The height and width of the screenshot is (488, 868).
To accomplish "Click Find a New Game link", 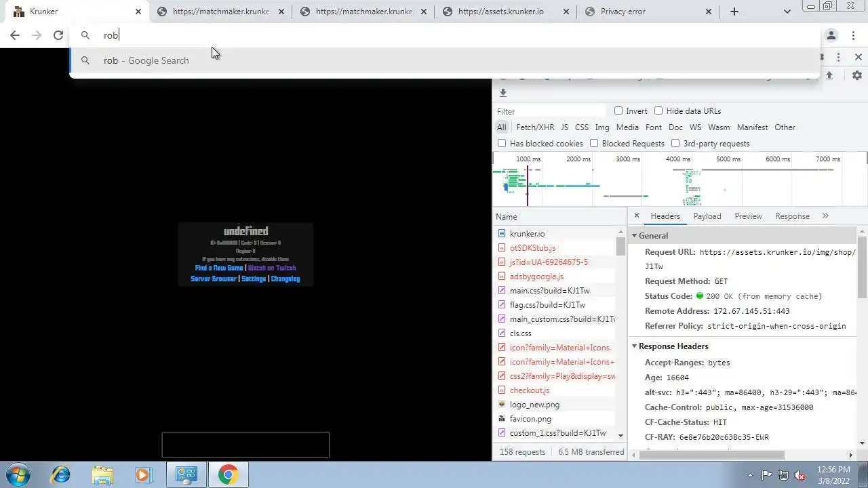I will pos(218,268).
